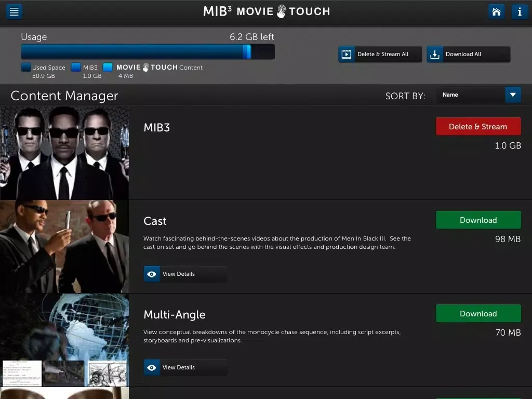
Task: Click Delete & Stream All button
Action: click(x=380, y=54)
